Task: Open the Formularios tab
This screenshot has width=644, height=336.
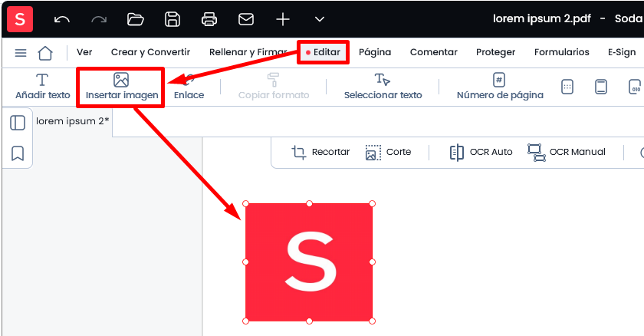Action: point(562,52)
